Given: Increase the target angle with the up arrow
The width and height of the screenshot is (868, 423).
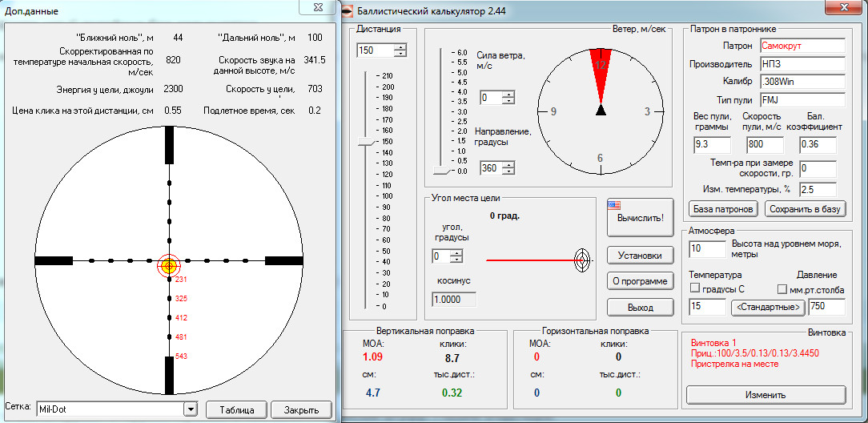Looking at the screenshot, I should [x=456, y=253].
